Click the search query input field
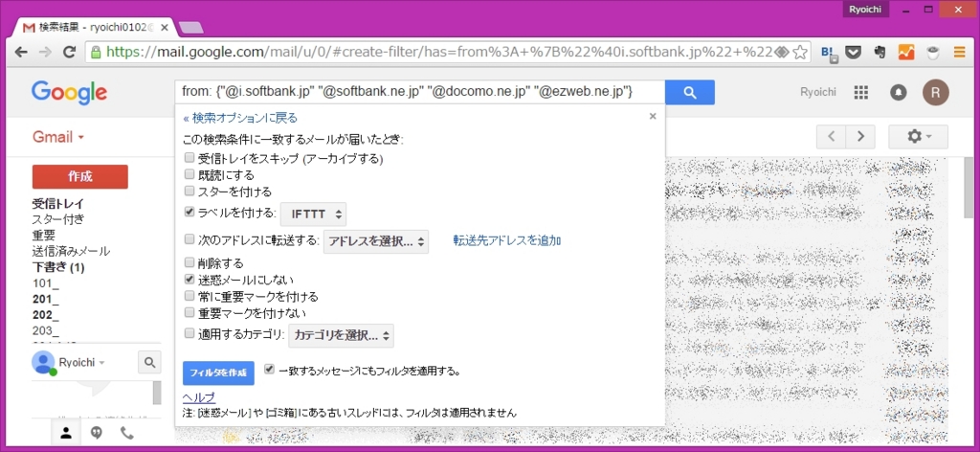980x452 pixels. point(419,93)
